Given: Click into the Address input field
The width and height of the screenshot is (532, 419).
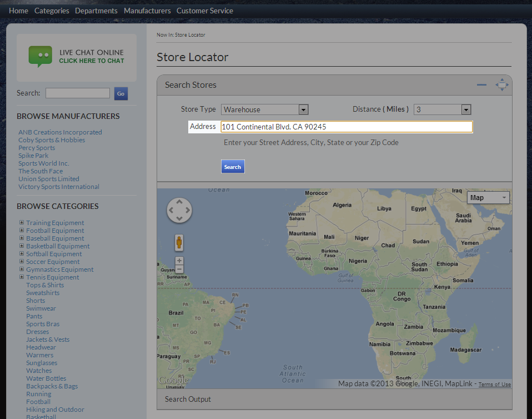Looking at the screenshot, I should [x=347, y=127].
